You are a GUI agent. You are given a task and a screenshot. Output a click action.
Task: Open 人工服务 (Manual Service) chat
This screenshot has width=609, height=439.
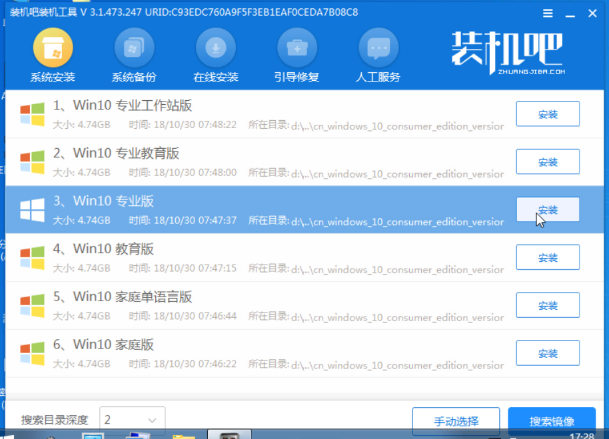tap(378, 57)
